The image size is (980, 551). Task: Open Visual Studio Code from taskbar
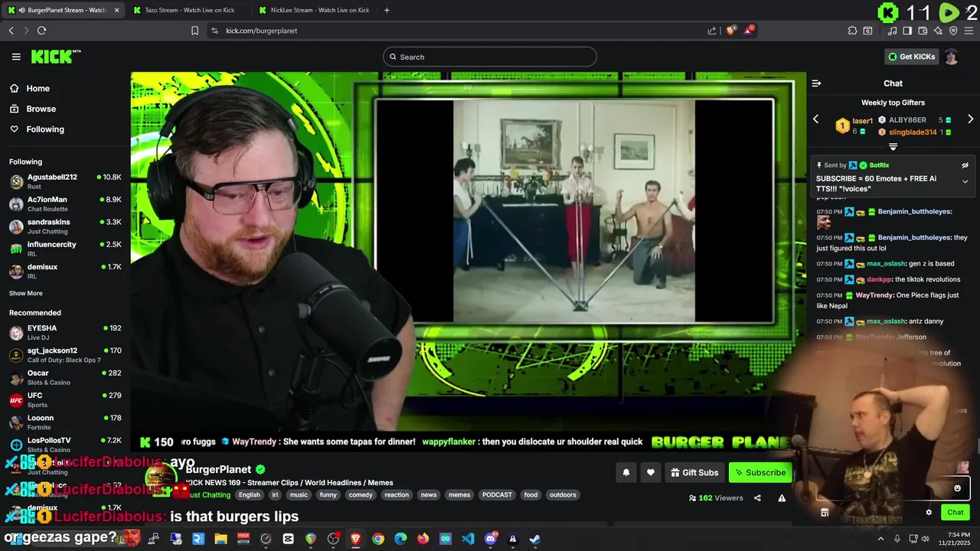click(x=468, y=539)
